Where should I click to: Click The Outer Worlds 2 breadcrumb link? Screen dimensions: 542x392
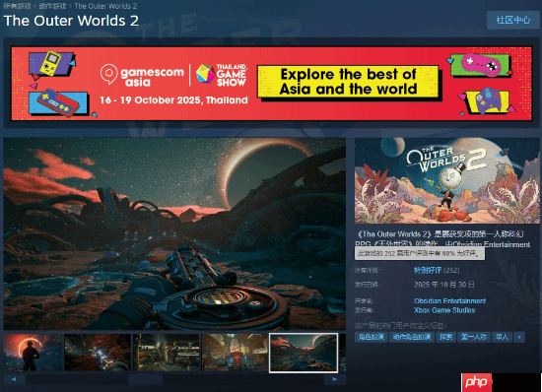coord(105,6)
